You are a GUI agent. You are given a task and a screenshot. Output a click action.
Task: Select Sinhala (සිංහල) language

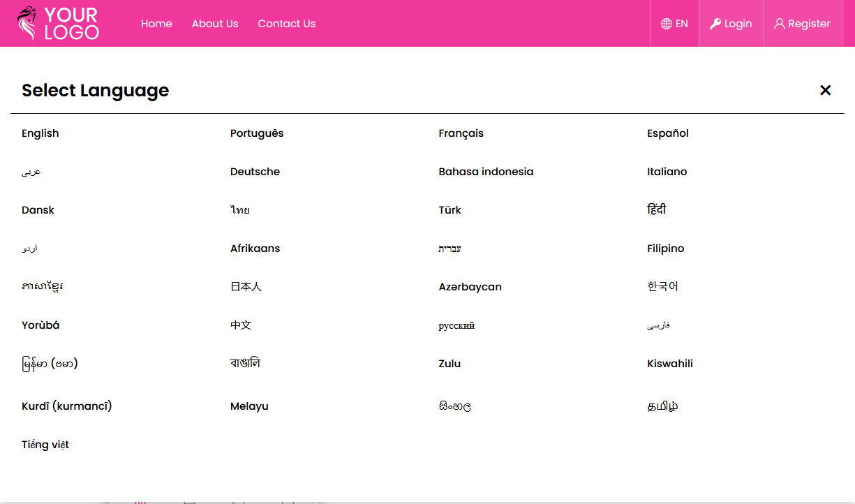[455, 406]
